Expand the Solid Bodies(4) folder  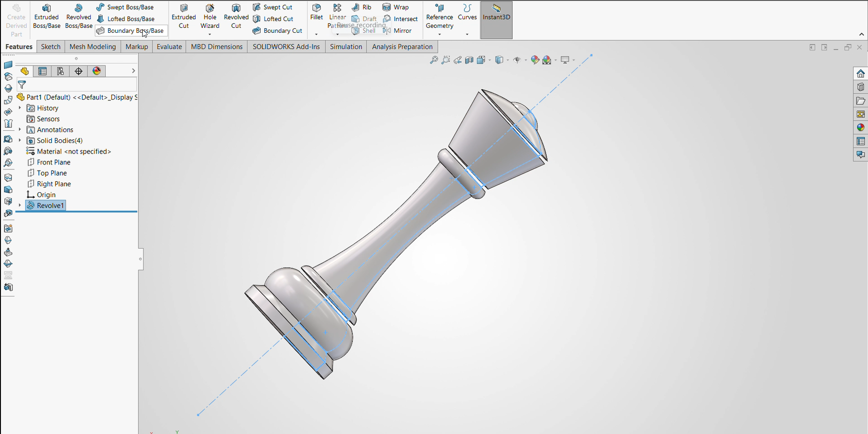20,140
